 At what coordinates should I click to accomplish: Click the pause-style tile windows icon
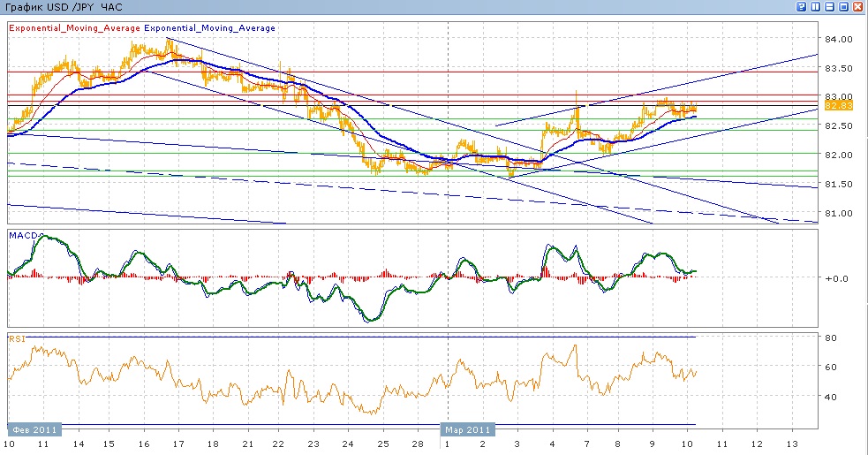click(815, 6)
